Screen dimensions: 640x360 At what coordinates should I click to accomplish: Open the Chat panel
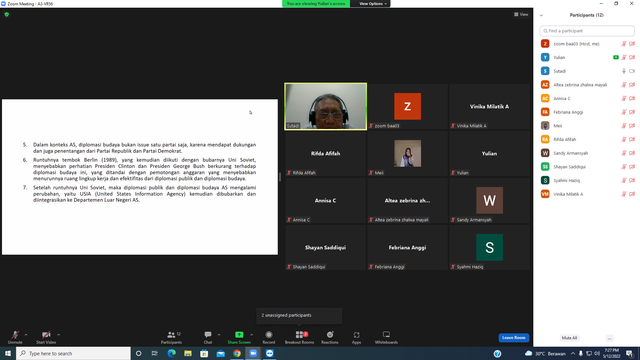(208, 337)
